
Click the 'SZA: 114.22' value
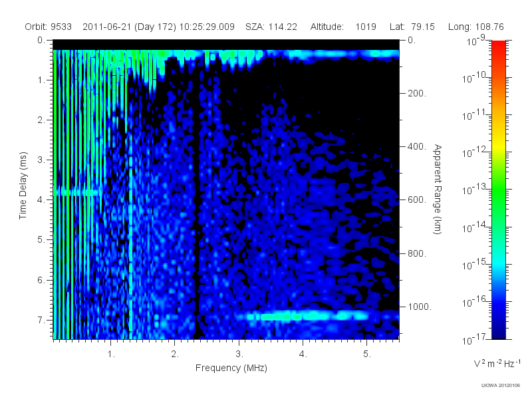point(271,27)
